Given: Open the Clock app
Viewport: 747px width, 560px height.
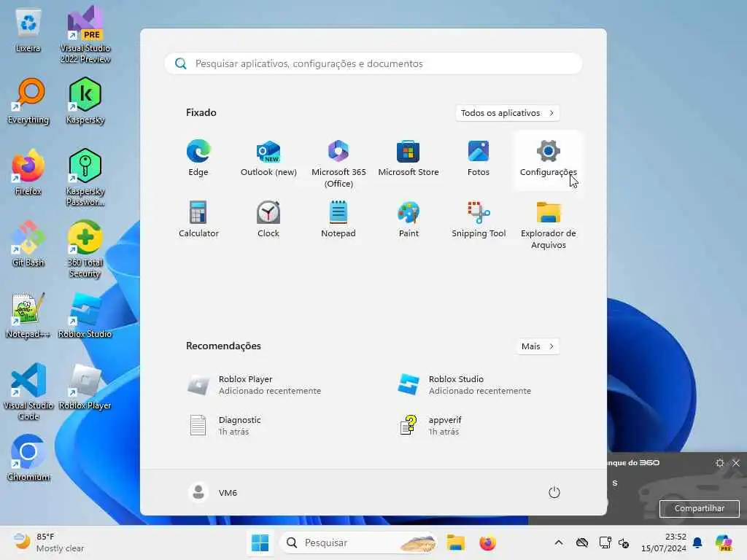Looking at the screenshot, I should pos(268,220).
